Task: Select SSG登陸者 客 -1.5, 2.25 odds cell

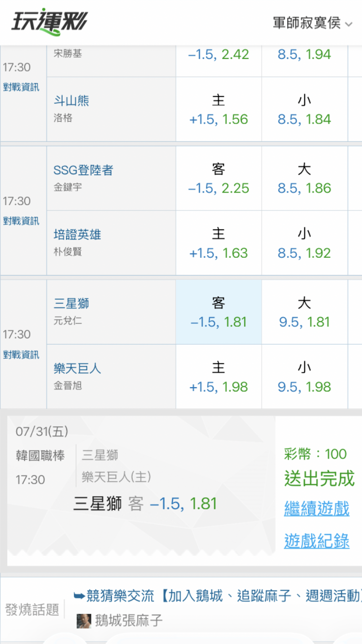Action: 219,178
